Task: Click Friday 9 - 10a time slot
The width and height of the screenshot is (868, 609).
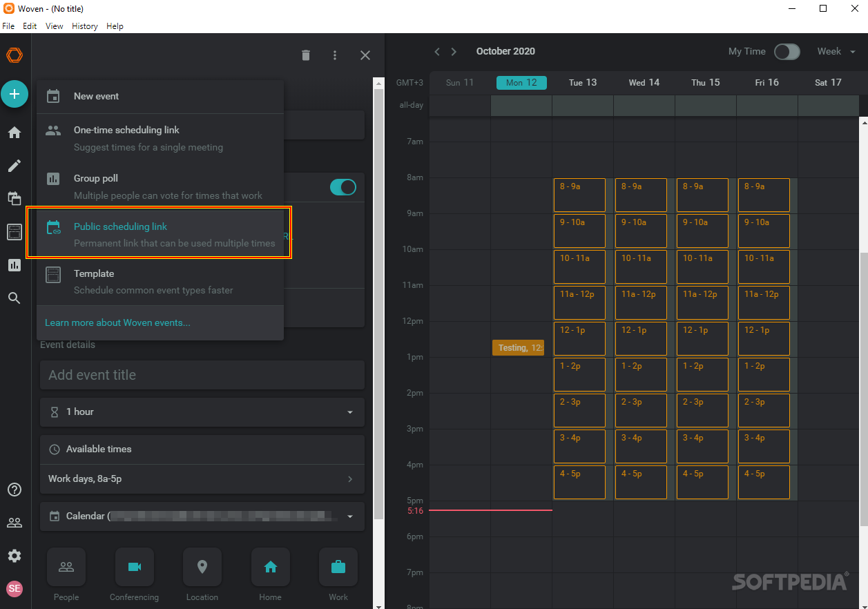Action: tap(764, 231)
